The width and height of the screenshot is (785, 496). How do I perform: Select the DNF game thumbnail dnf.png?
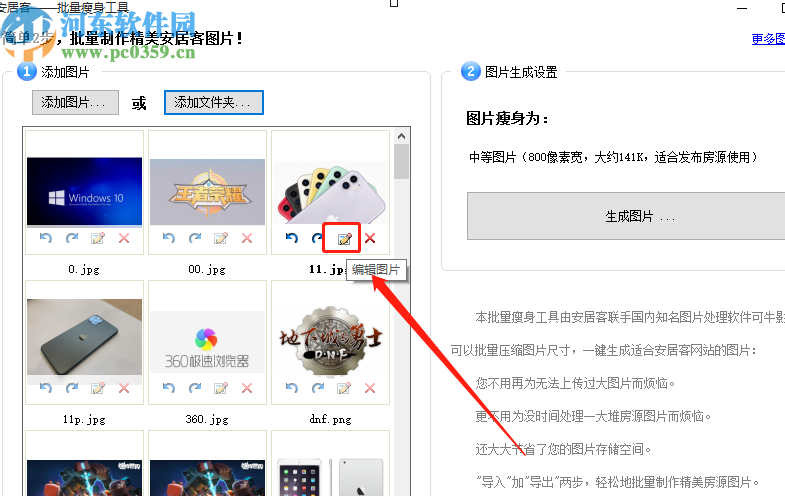(x=330, y=341)
